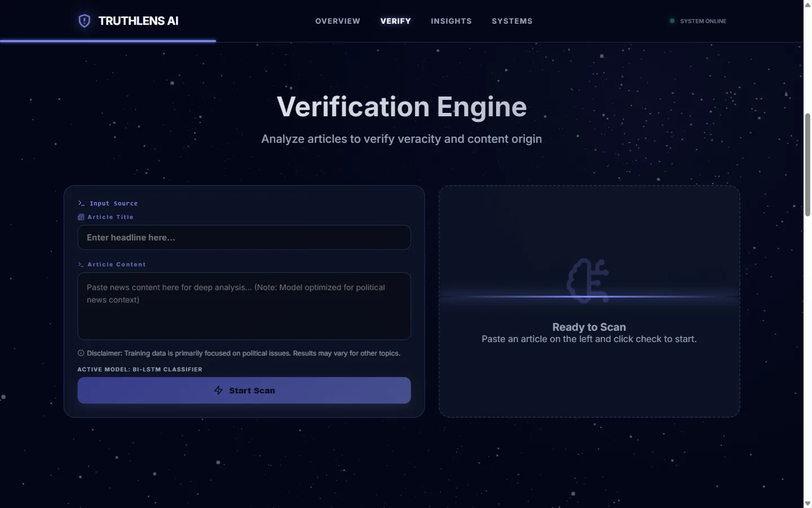Start the article scan
The image size is (812, 508).
click(244, 391)
